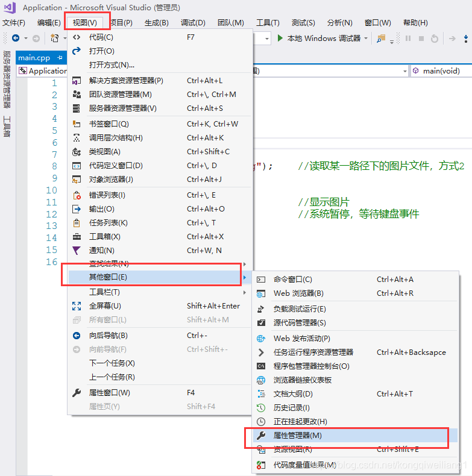This screenshot has height=476, width=472.
Task: Open the 视图(V) menu
Action: (x=85, y=23)
